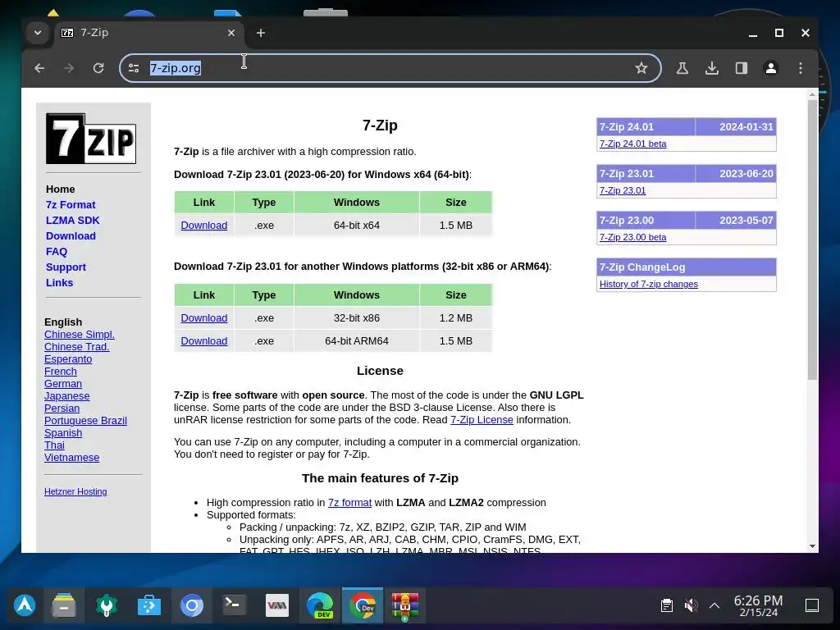Click the browser back arrow
Screen dimensions: 840x630
[39, 68]
